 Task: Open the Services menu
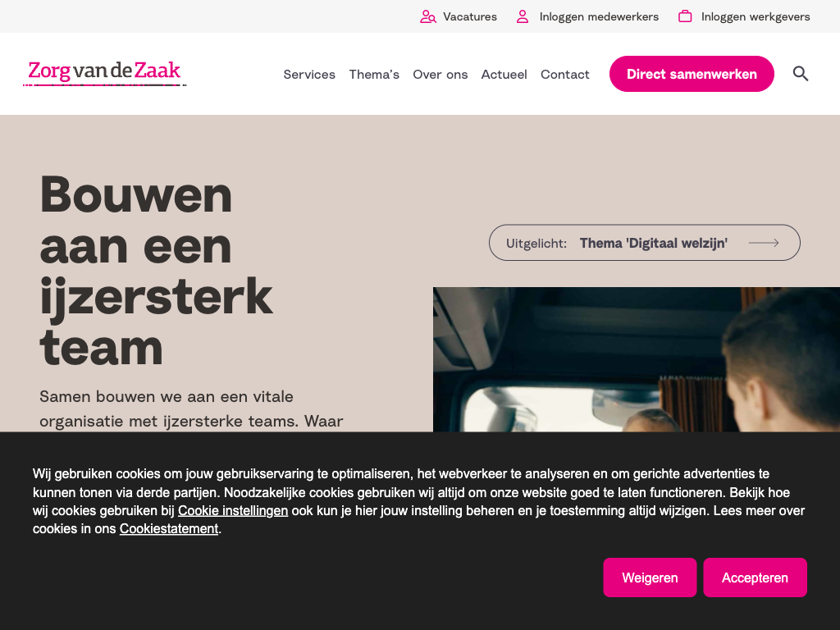(309, 75)
